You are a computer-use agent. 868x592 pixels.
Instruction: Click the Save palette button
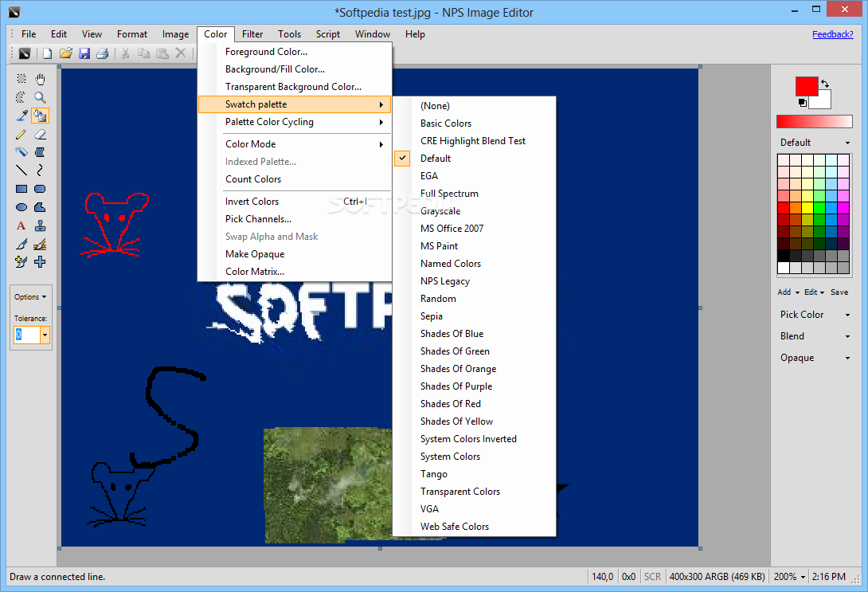(x=839, y=292)
